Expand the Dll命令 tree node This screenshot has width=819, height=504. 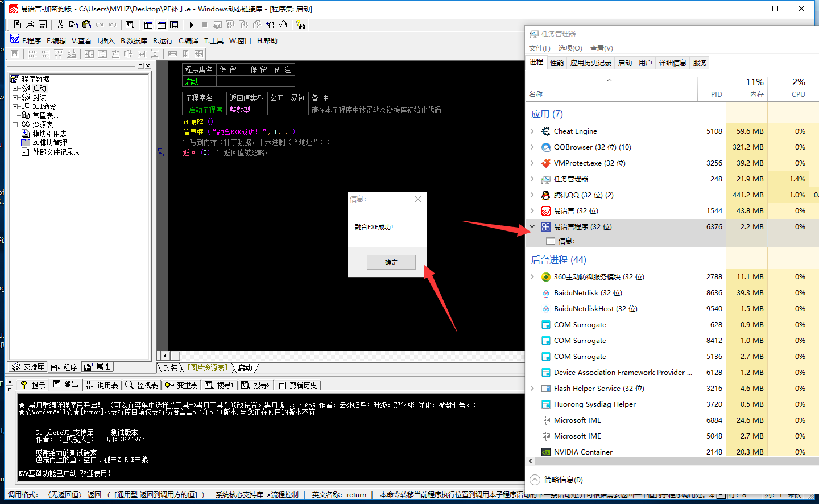15,106
